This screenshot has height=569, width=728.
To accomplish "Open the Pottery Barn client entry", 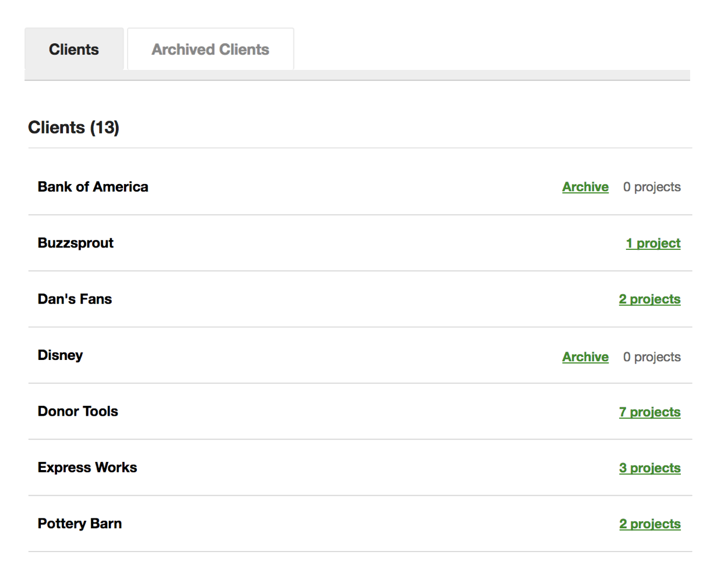I will (79, 524).
